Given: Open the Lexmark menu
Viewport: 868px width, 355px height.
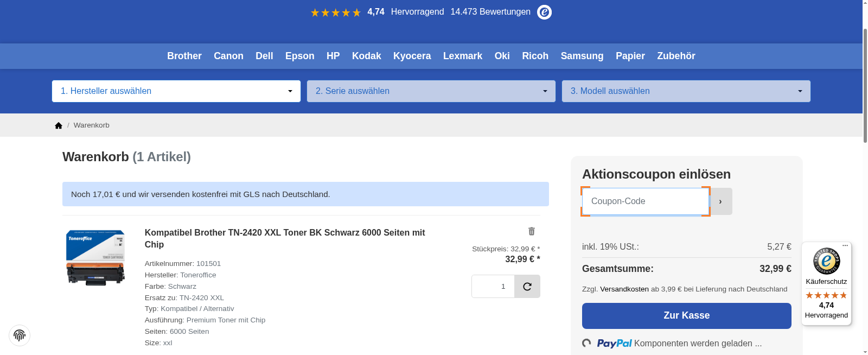Looking at the screenshot, I should [x=463, y=56].
